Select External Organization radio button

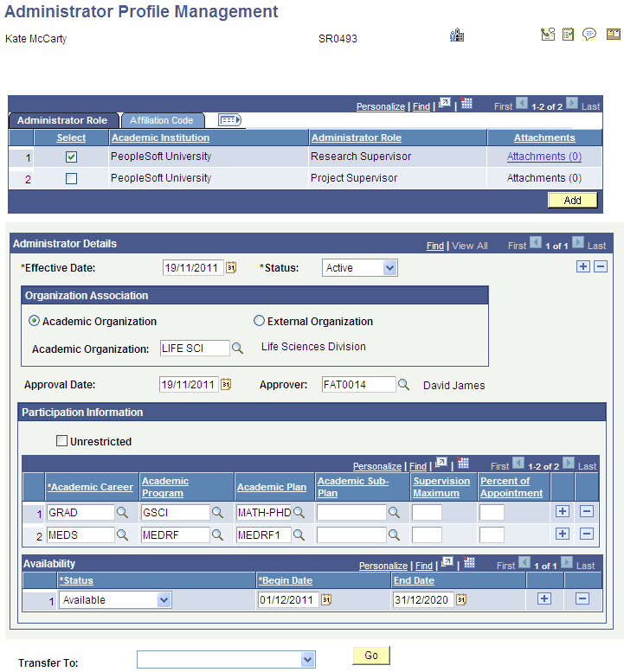pyautogui.click(x=259, y=321)
